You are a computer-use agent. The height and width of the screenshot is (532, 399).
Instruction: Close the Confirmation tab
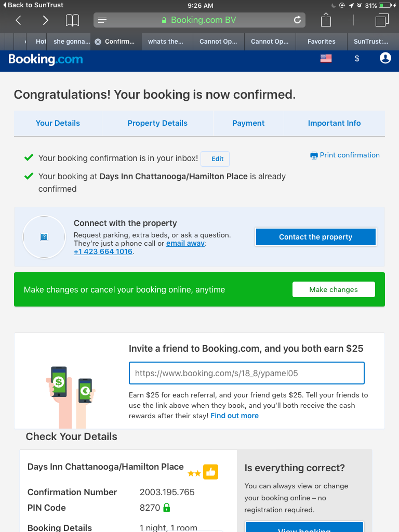pyautogui.click(x=98, y=42)
